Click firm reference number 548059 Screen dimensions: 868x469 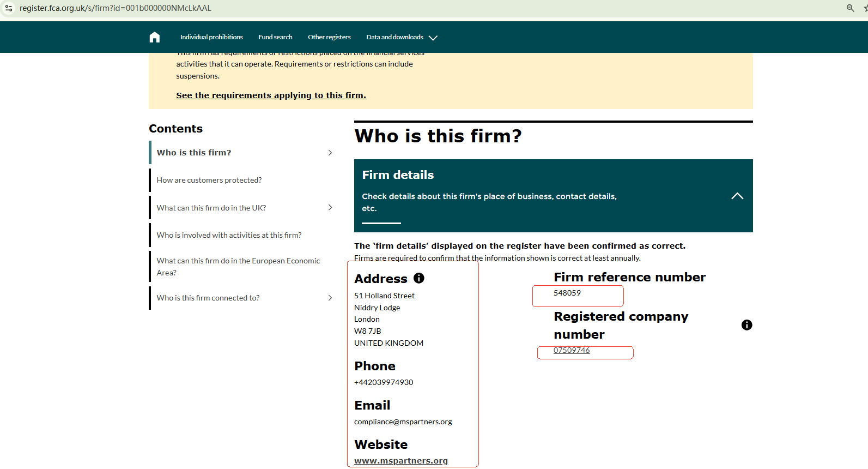(x=567, y=293)
